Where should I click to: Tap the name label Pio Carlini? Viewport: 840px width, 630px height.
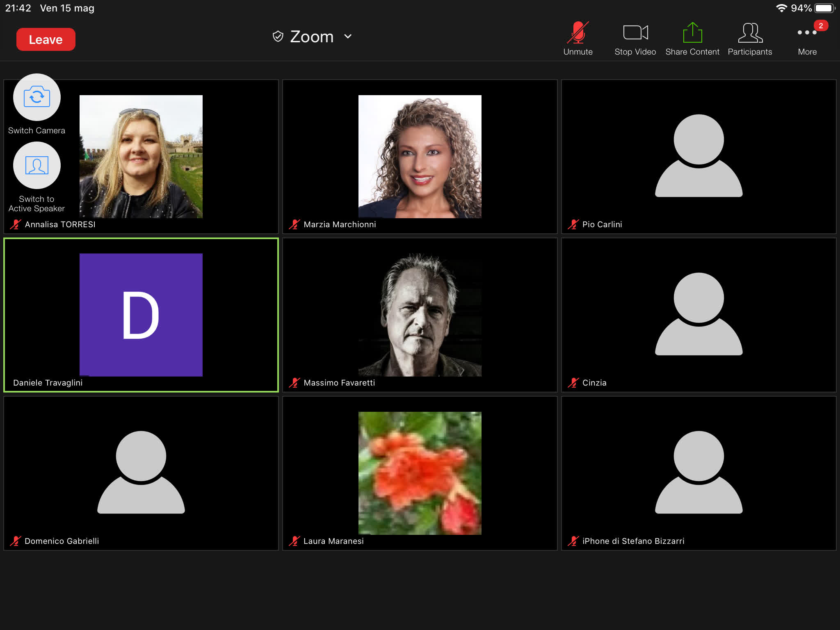point(602,224)
